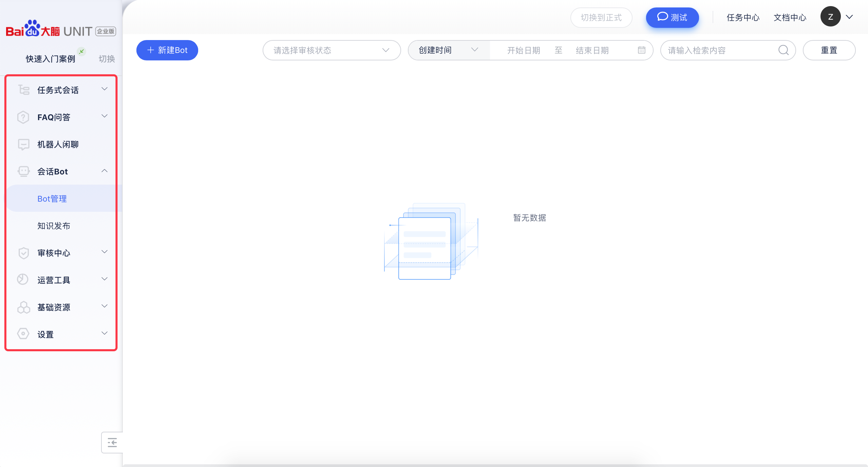Click the 设置 gear icon
868x467 pixels.
click(x=23, y=334)
